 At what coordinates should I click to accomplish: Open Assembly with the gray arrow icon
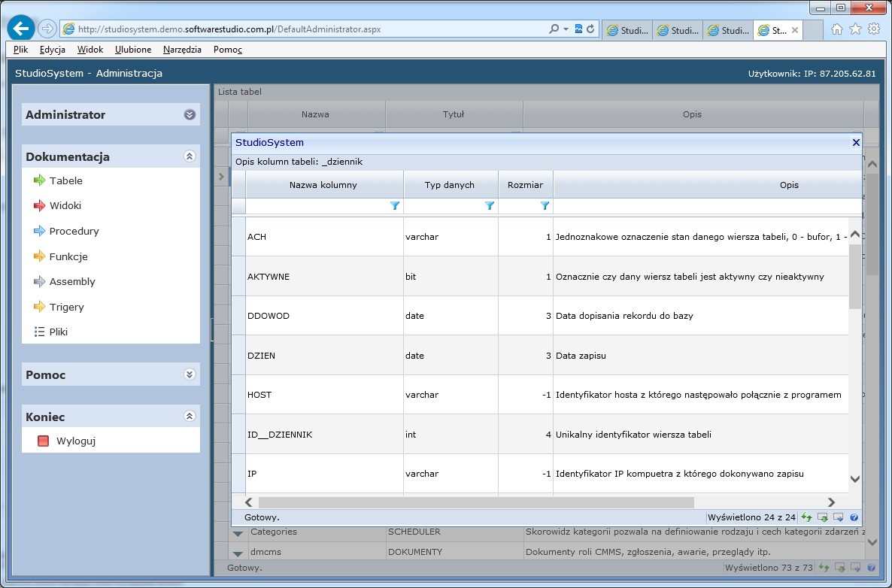39,281
